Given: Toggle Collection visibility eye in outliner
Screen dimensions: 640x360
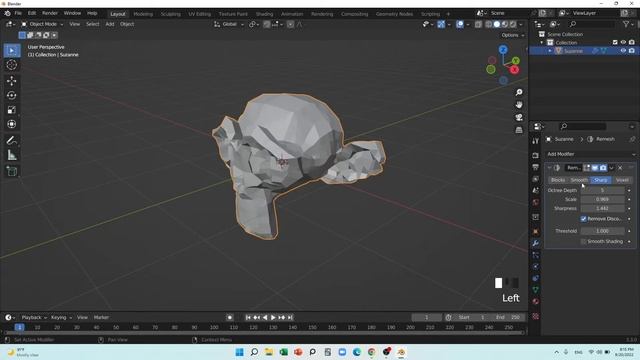Looking at the screenshot, I should click(x=623, y=42).
